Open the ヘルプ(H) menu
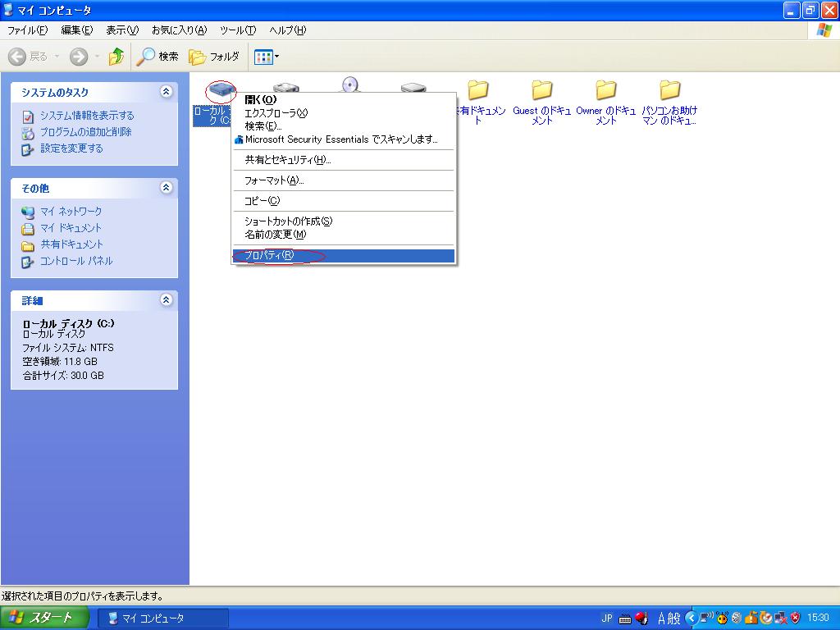Image resolution: width=840 pixels, height=630 pixels. point(287,30)
